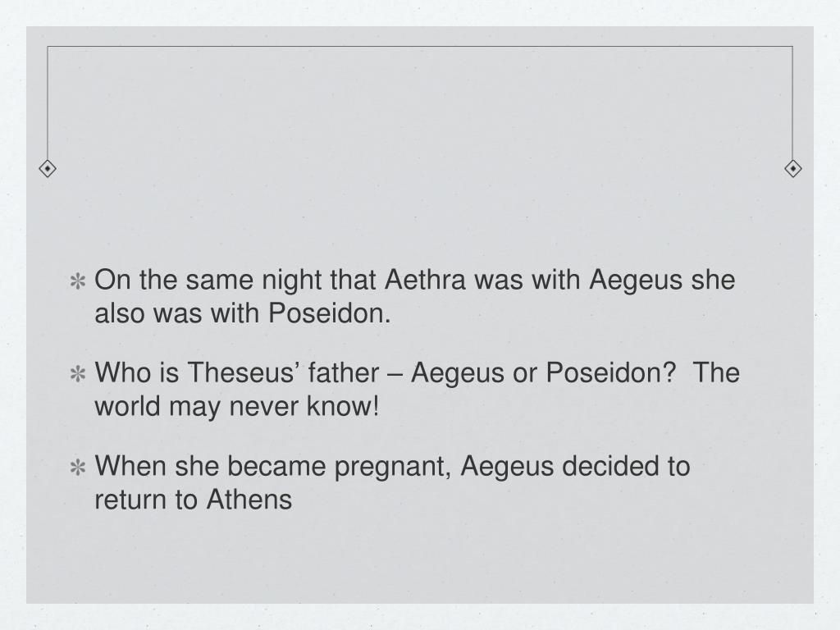The width and height of the screenshot is (840, 630).
Task: Click the right diamond ornament icon
Action: [x=793, y=169]
